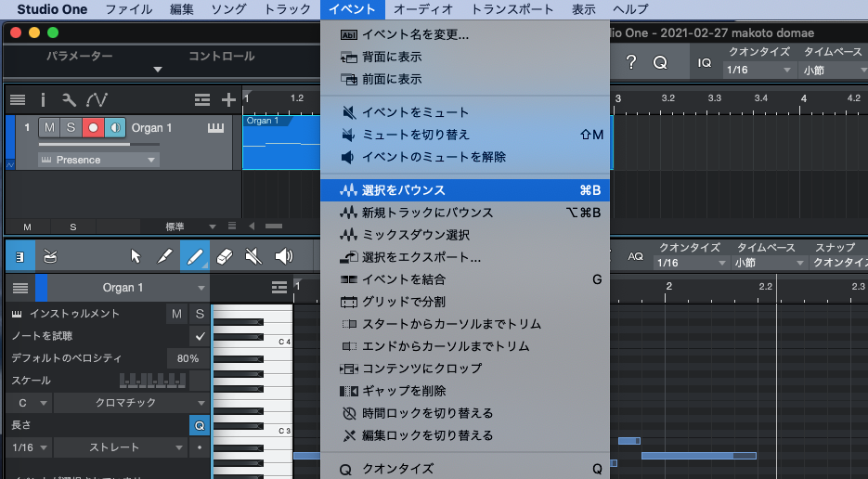Select the Split tool in editor
868x479 pixels.
[165, 256]
